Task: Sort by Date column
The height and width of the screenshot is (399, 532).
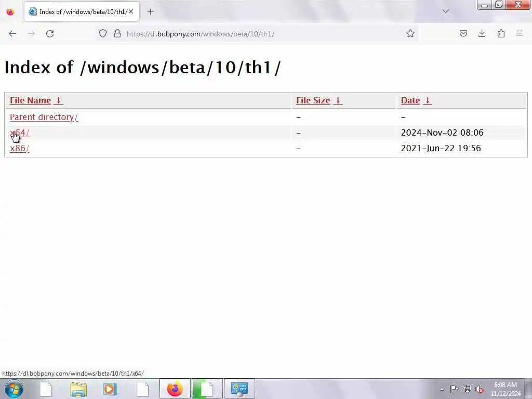Action: coord(416,101)
